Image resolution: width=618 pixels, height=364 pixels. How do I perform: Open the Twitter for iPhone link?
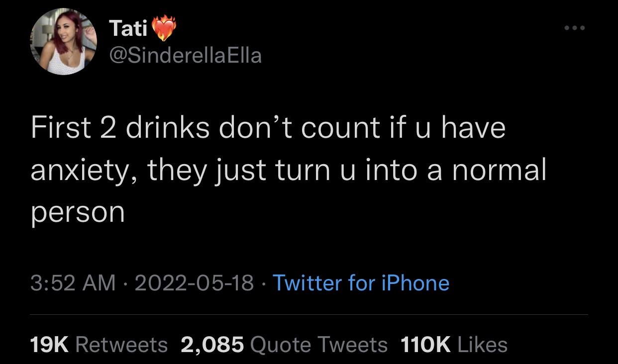pyautogui.click(x=361, y=283)
